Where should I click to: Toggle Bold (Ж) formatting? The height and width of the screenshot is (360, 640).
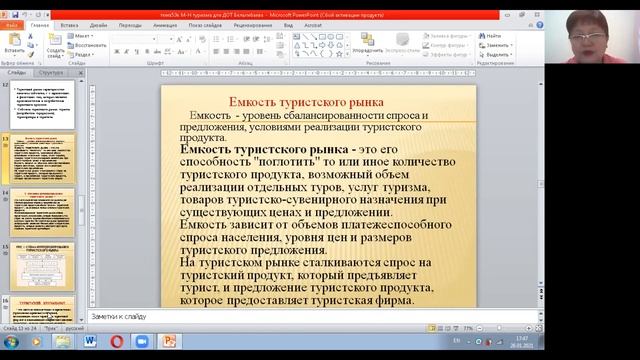(x=117, y=51)
